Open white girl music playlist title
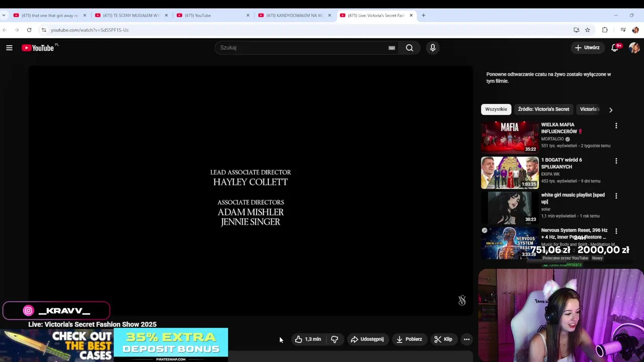The image size is (644, 362). [x=573, y=198]
